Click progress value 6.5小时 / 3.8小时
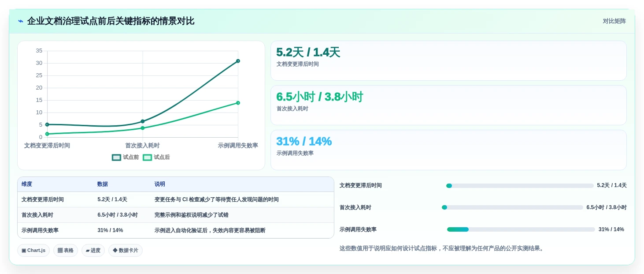Screen dimensions: 644x274 607,207
